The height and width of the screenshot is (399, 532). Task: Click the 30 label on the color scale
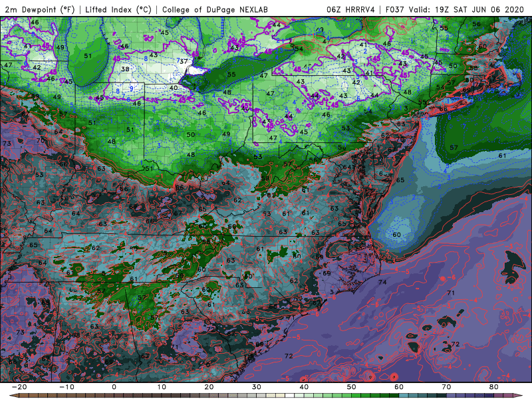tap(257, 387)
